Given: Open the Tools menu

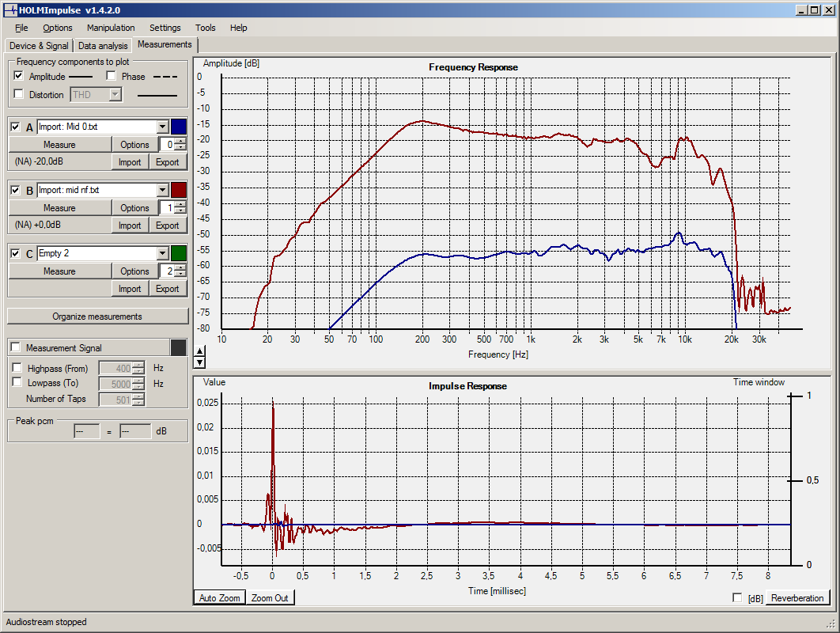Looking at the screenshot, I should [x=205, y=28].
